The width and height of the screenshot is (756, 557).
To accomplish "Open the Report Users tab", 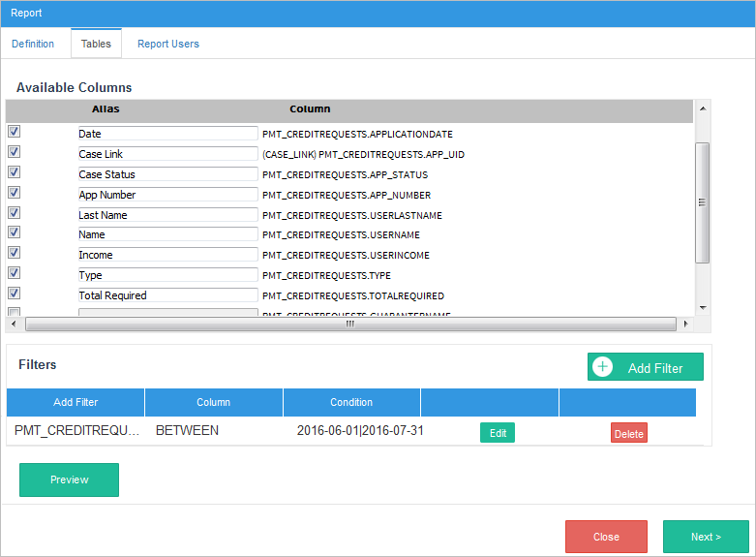I will click(167, 44).
